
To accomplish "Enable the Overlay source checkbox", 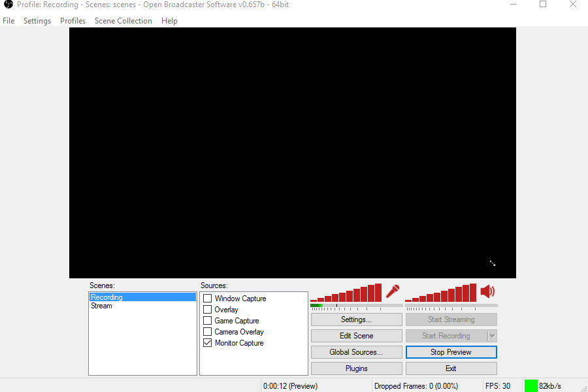I will (207, 310).
